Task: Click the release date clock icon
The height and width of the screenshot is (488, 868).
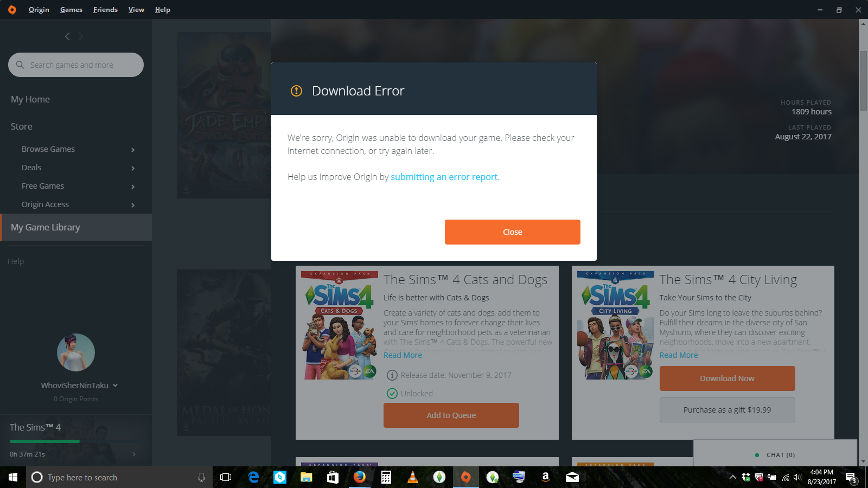Action: (392, 375)
